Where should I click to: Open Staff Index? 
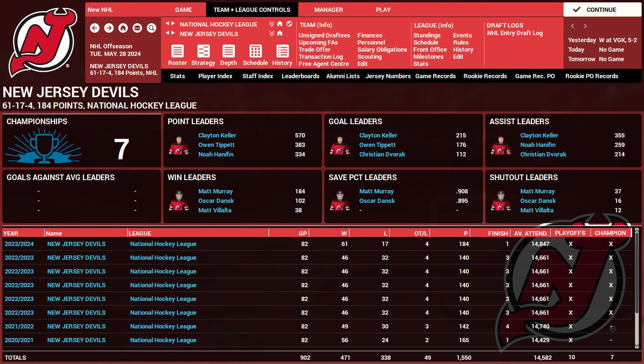[x=258, y=76]
